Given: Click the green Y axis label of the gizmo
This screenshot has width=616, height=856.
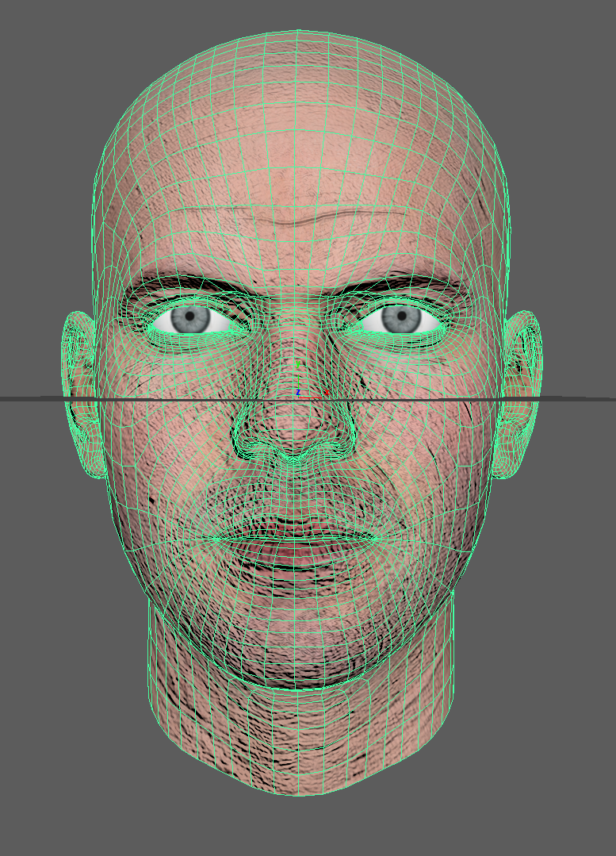Looking at the screenshot, I should click(x=298, y=364).
